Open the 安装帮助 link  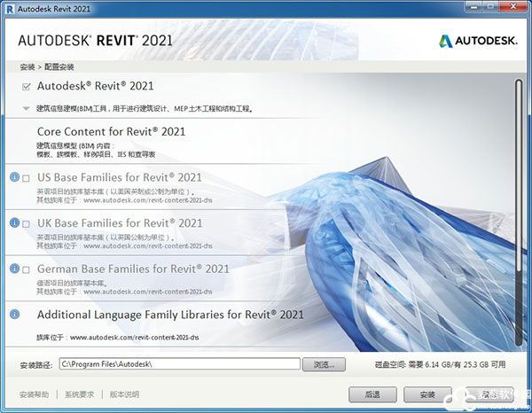[x=35, y=394]
